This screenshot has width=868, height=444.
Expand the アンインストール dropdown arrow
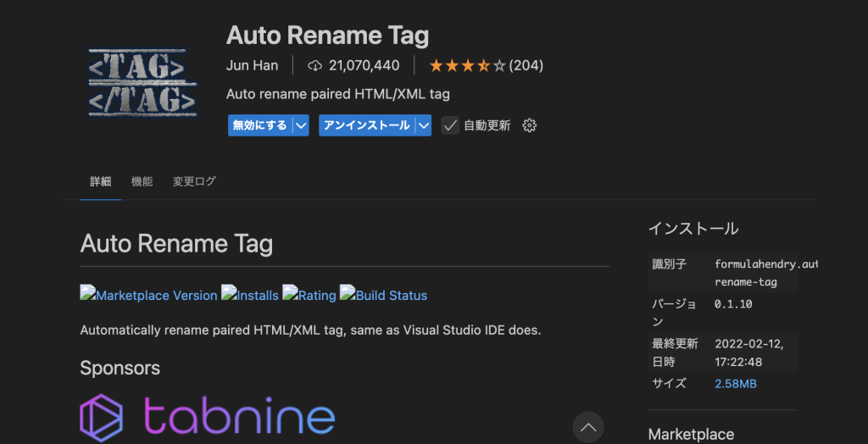click(x=423, y=125)
